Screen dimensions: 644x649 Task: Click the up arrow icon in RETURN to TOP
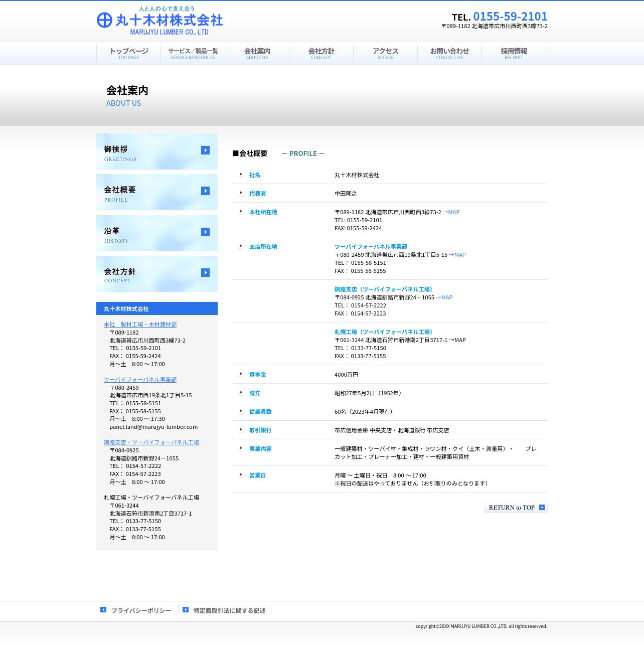pyautogui.click(x=542, y=508)
